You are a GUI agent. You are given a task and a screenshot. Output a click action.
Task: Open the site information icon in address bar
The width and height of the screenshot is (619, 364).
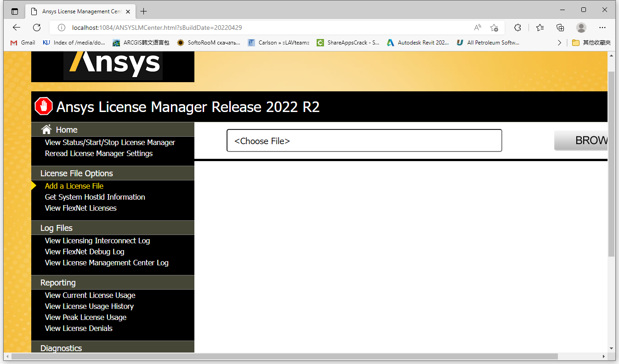click(x=61, y=28)
